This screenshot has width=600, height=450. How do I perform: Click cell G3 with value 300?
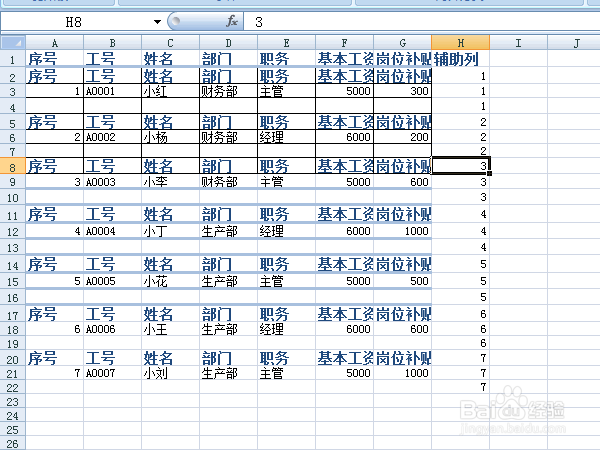[403, 91]
